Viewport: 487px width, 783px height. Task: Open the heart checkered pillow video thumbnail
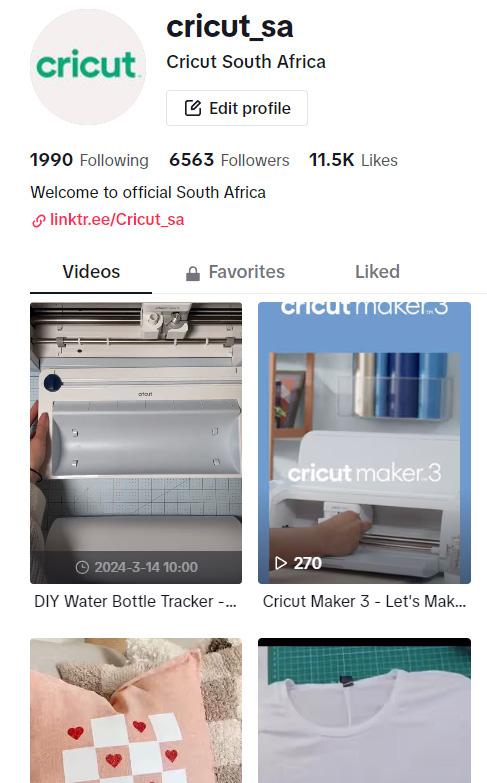click(x=136, y=711)
